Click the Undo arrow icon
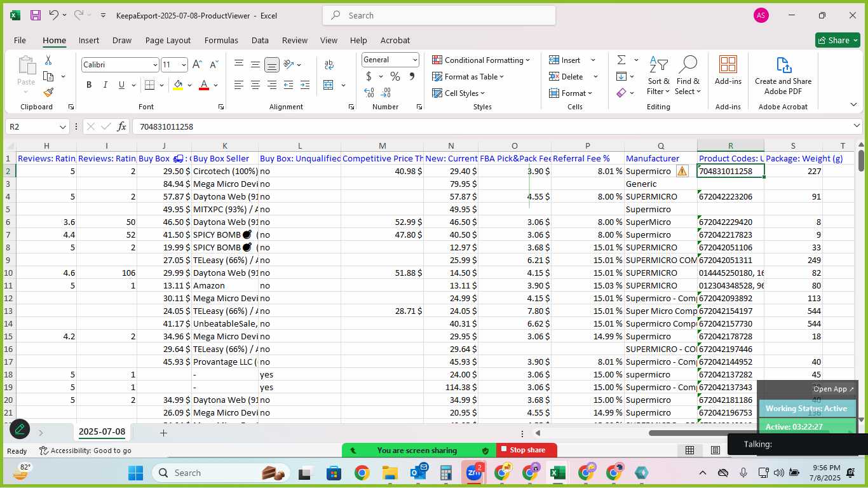 coord(54,15)
